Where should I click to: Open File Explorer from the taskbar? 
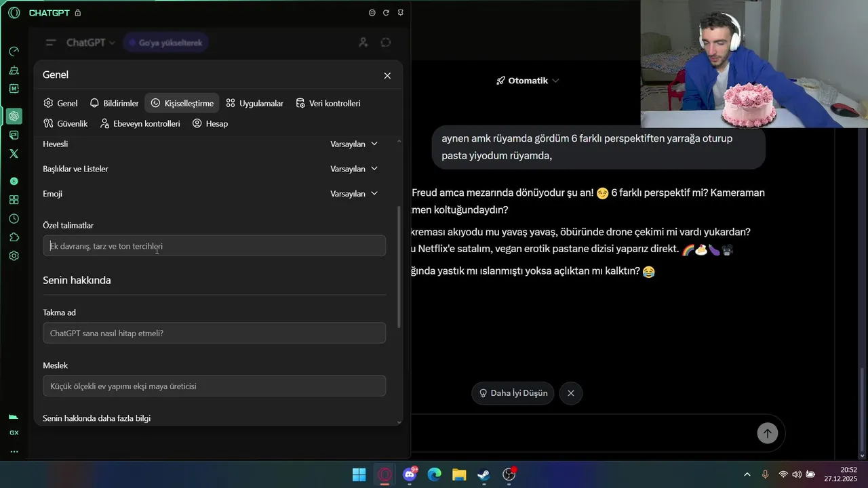click(x=459, y=474)
